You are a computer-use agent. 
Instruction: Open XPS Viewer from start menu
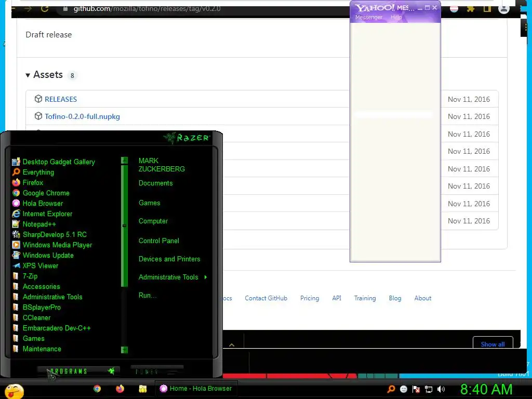[x=35, y=265]
